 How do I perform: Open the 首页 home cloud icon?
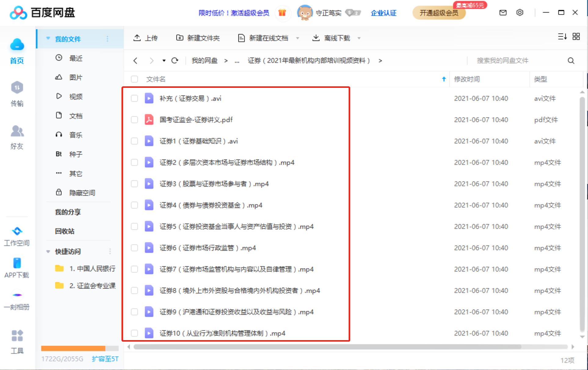pos(17,45)
